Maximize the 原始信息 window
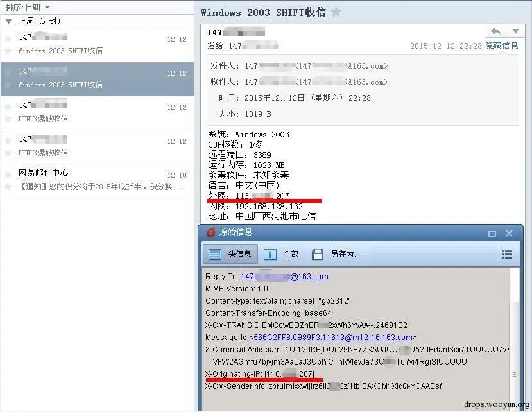532x412 pixels. 492,234
